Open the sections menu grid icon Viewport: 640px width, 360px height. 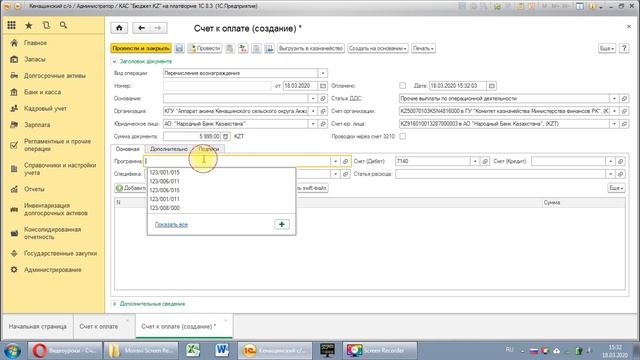pyautogui.click(x=11, y=25)
